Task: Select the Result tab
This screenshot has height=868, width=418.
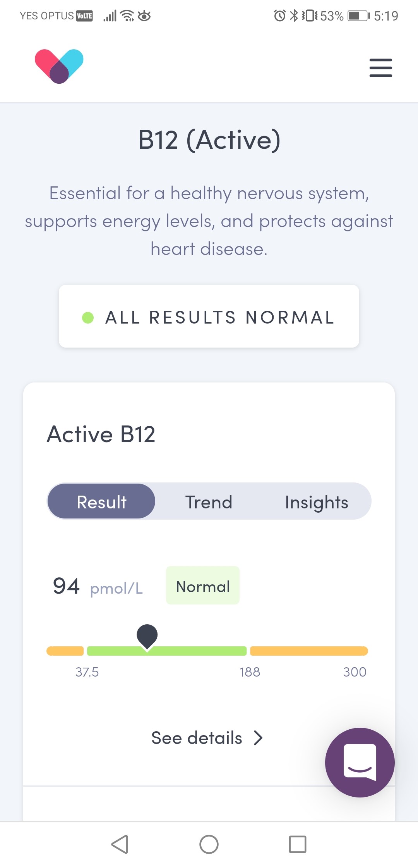Action: (101, 502)
